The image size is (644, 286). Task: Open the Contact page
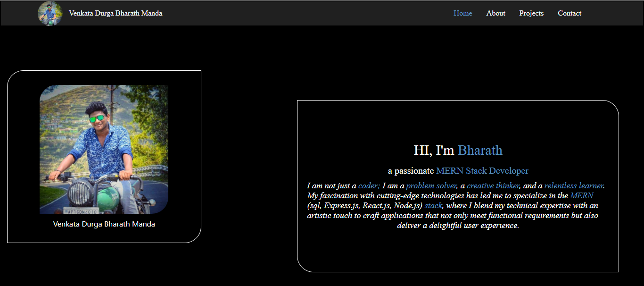570,13
